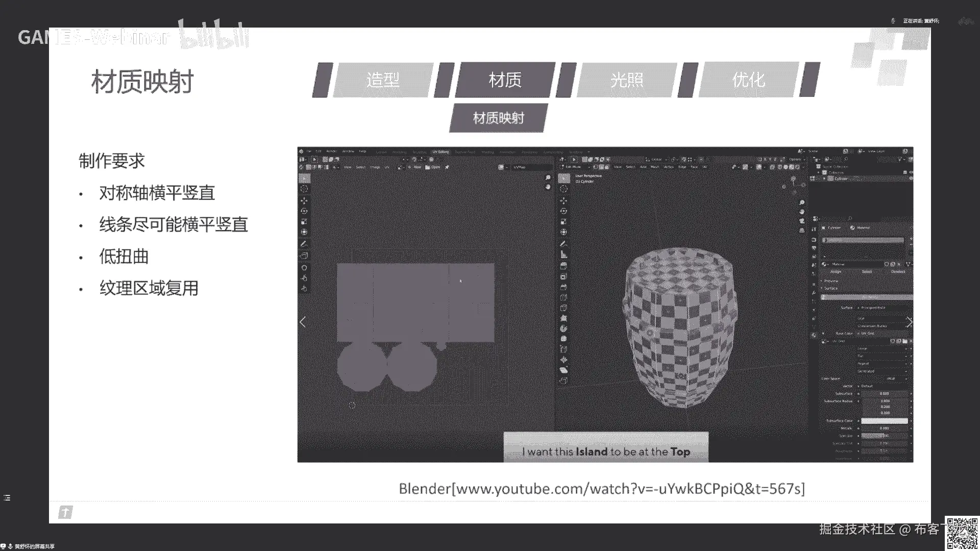Expand the Preview panel in material properties
Image resolution: width=980 pixels, height=551 pixels.
pos(831,281)
